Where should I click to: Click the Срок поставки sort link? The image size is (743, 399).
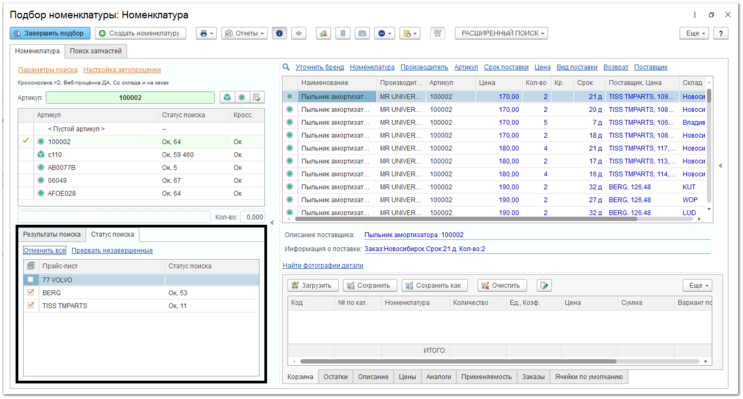point(506,67)
